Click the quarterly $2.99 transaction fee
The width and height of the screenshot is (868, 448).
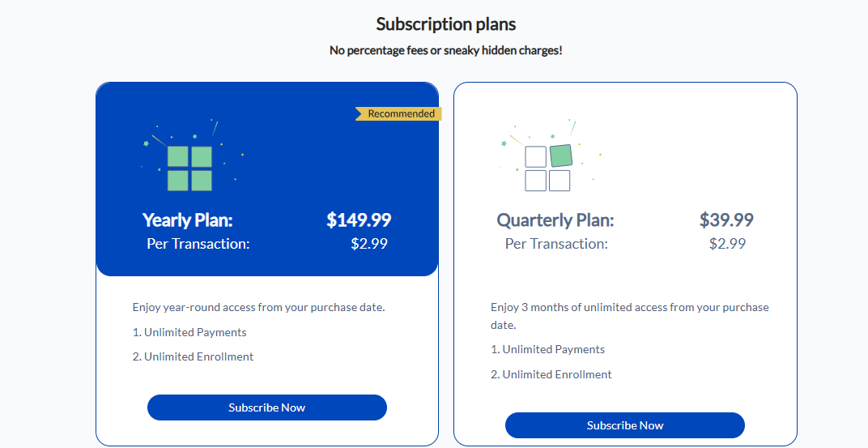(x=727, y=244)
